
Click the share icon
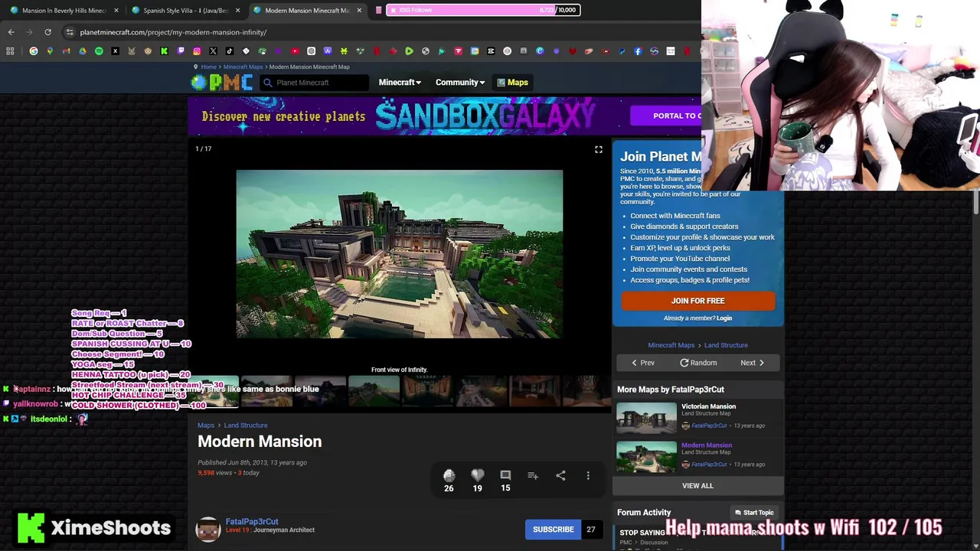(x=560, y=476)
